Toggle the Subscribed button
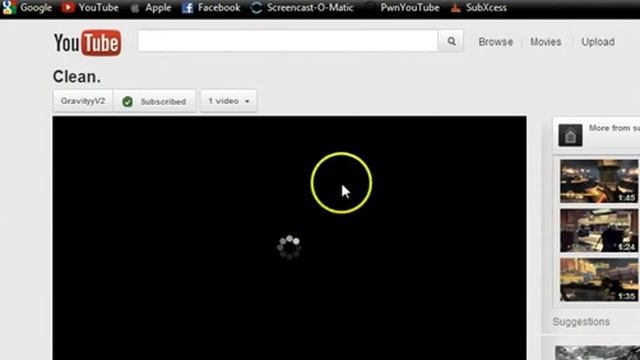 click(154, 101)
